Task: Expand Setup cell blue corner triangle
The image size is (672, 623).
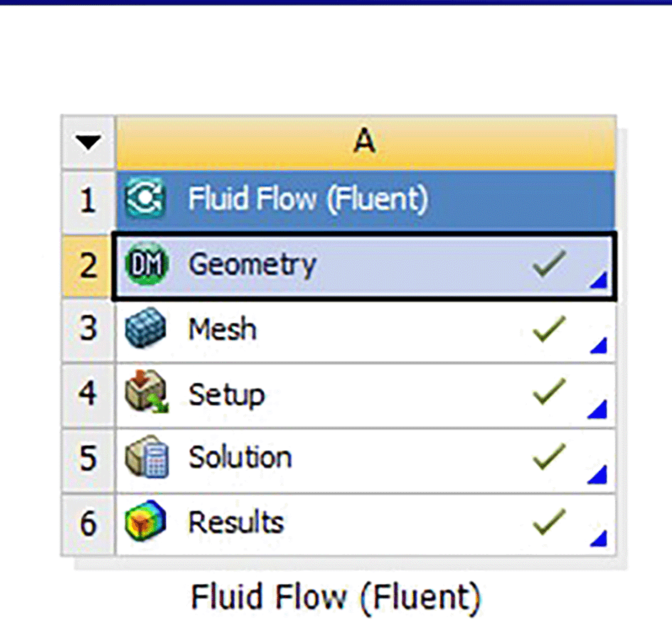Action: (x=597, y=409)
